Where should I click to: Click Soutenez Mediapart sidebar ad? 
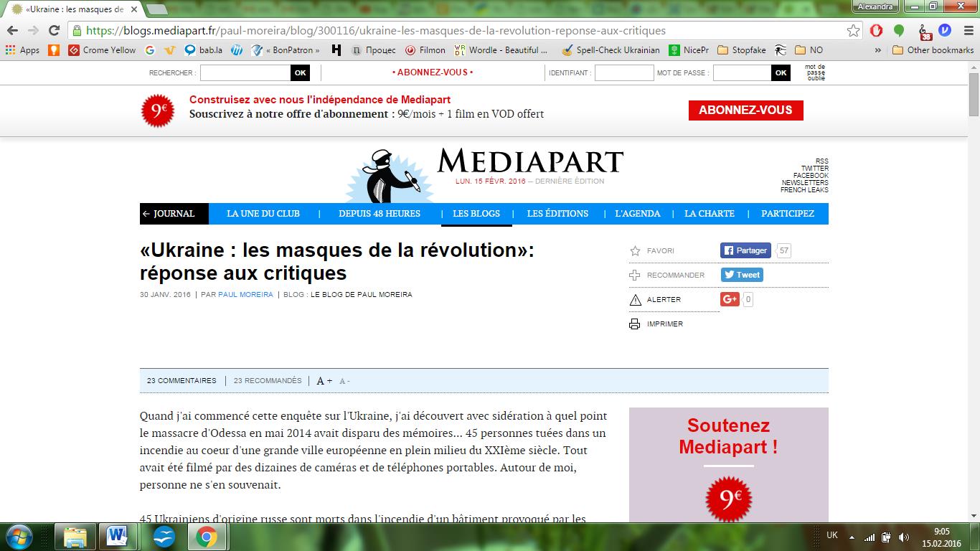tap(728, 465)
